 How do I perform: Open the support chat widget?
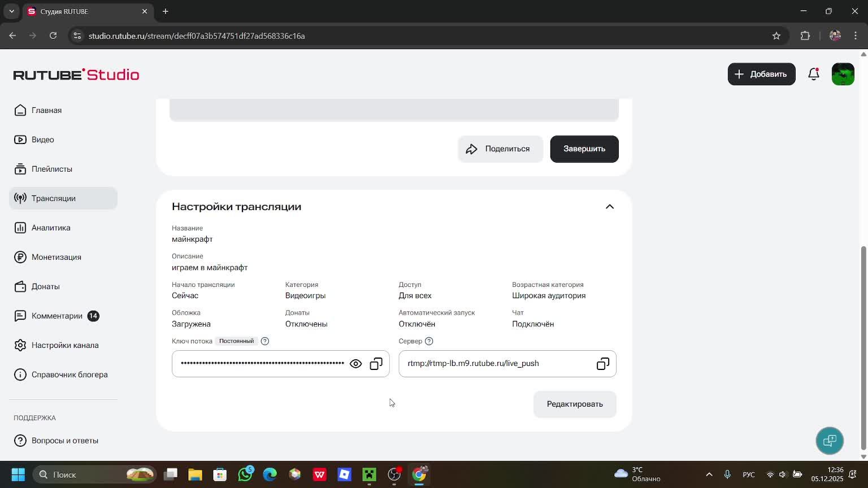[x=830, y=441]
